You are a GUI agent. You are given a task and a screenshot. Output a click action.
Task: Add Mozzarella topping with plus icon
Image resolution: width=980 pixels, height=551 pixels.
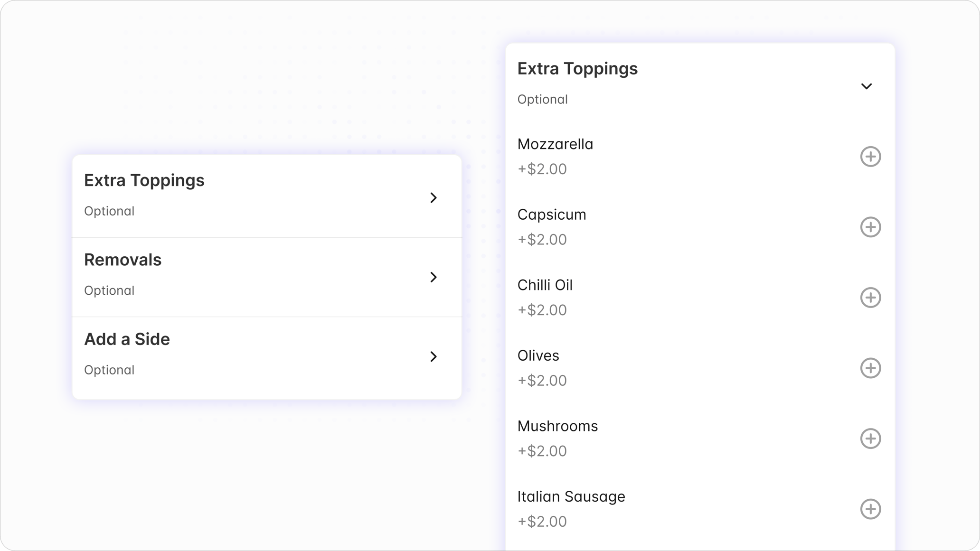click(x=870, y=157)
